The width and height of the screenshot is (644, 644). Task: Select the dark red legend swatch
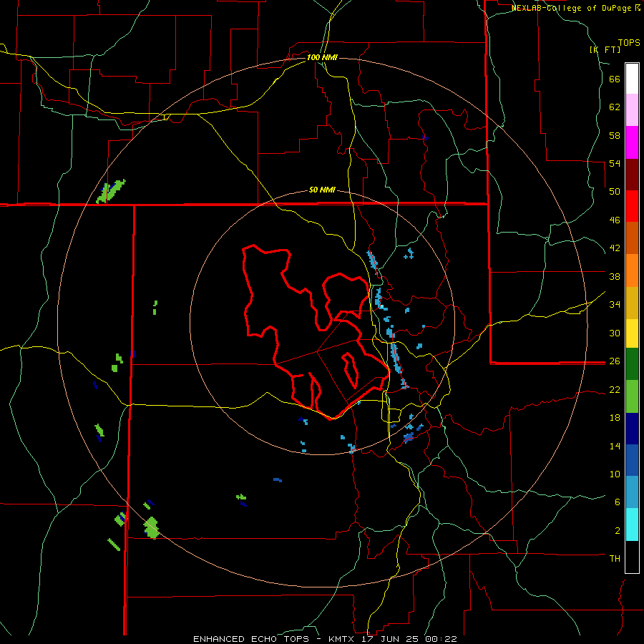pyautogui.click(x=632, y=174)
